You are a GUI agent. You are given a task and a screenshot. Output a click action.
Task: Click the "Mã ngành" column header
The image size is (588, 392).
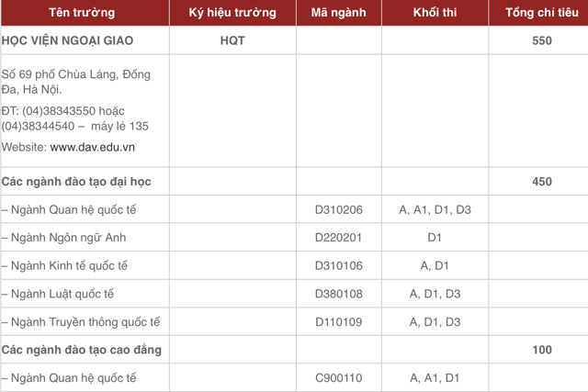pyautogui.click(x=338, y=13)
